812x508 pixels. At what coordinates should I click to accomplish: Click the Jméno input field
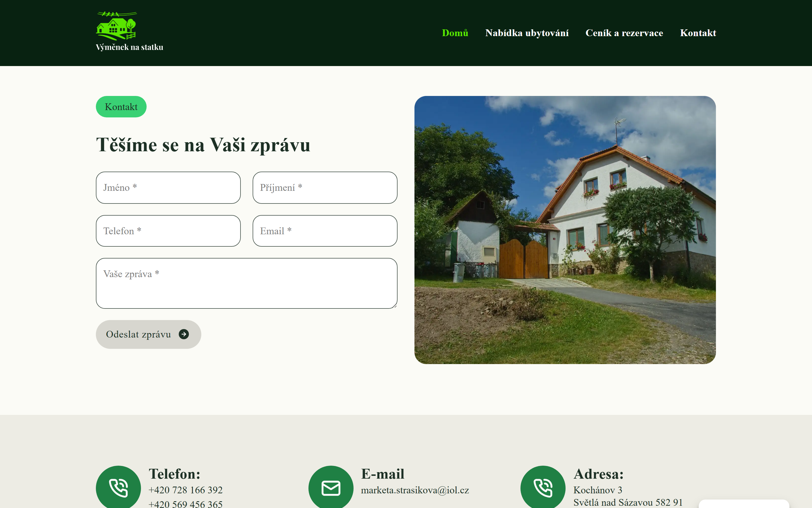pos(168,187)
